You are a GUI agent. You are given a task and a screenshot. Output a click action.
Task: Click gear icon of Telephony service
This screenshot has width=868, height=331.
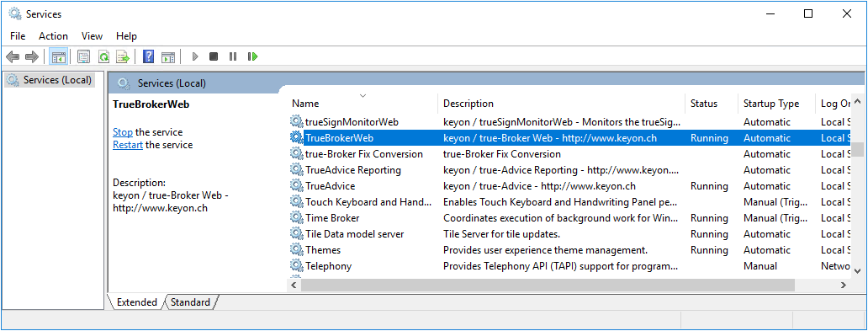[x=297, y=266]
